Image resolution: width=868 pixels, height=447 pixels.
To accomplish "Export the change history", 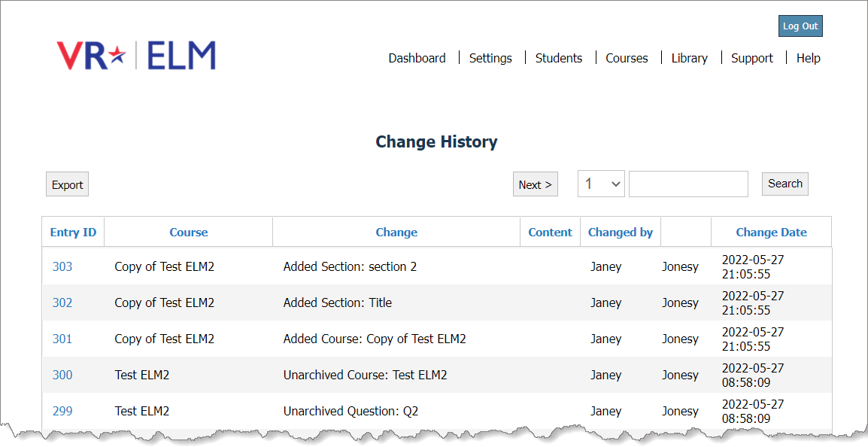I will click(x=67, y=184).
